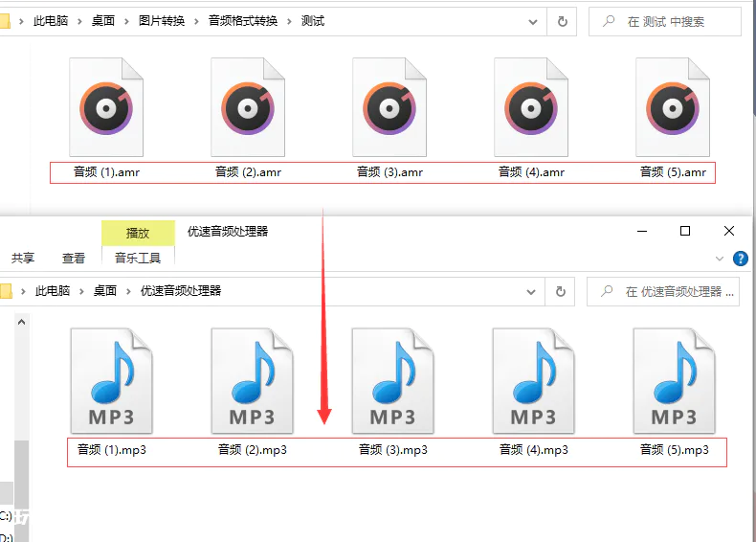Select the 音频 (4).amr file icon
The width and height of the screenshot is (756, 542).
(x=531, y=107)
